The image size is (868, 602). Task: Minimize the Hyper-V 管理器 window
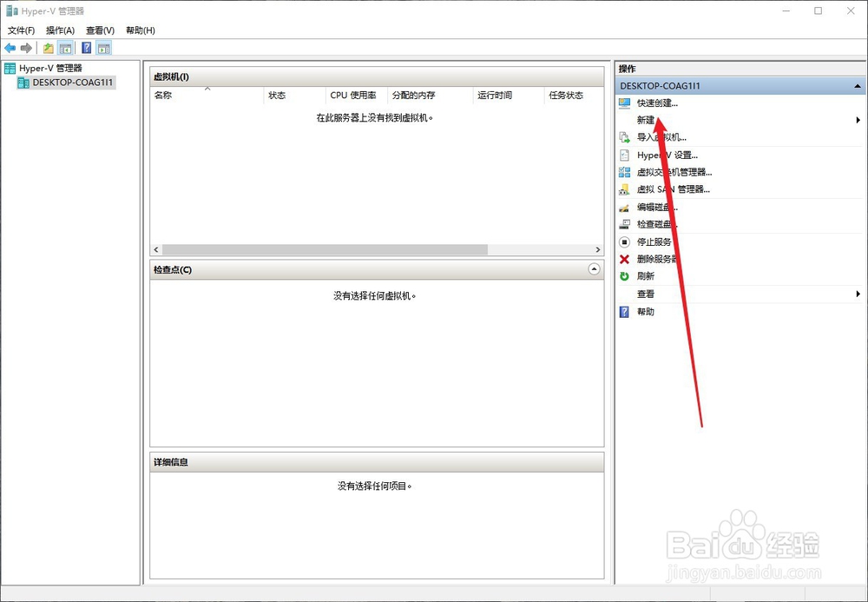point(786,10)
